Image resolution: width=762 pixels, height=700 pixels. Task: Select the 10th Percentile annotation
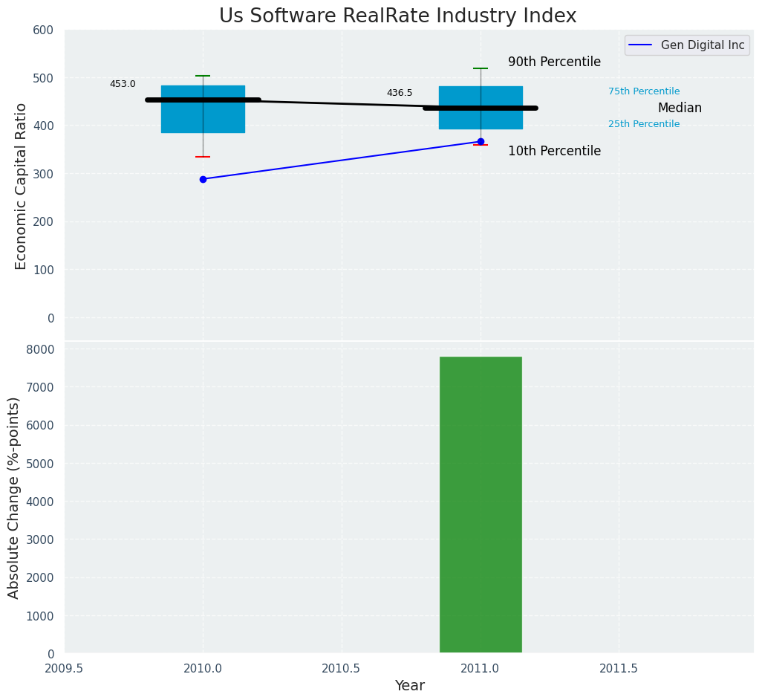[x=554, y=152]
